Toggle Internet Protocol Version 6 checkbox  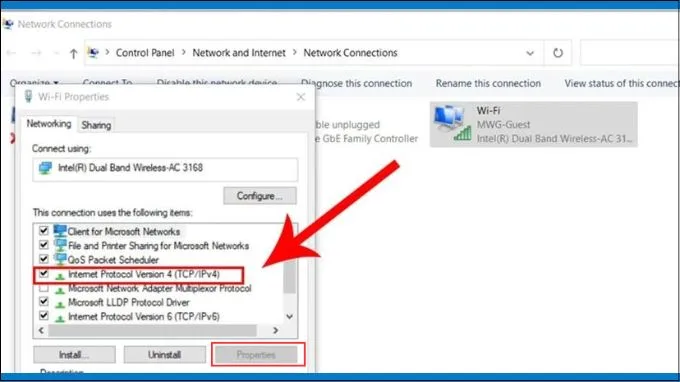(43, 315)
